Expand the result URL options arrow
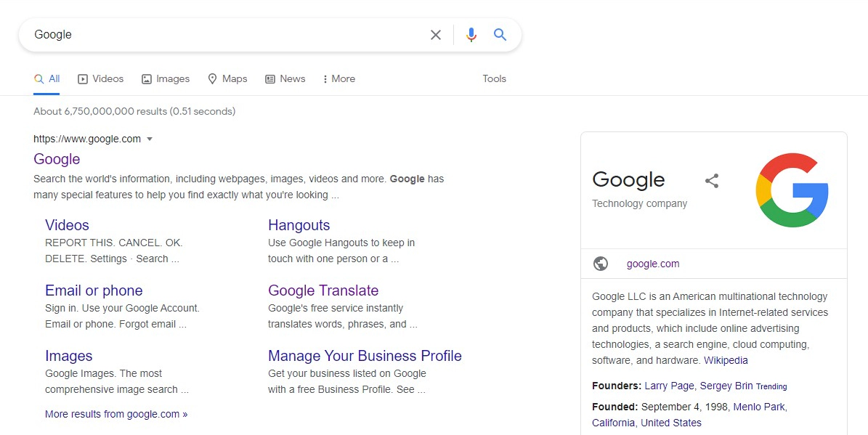The height and width of the screenshot is (435, 868). [150, 139]
